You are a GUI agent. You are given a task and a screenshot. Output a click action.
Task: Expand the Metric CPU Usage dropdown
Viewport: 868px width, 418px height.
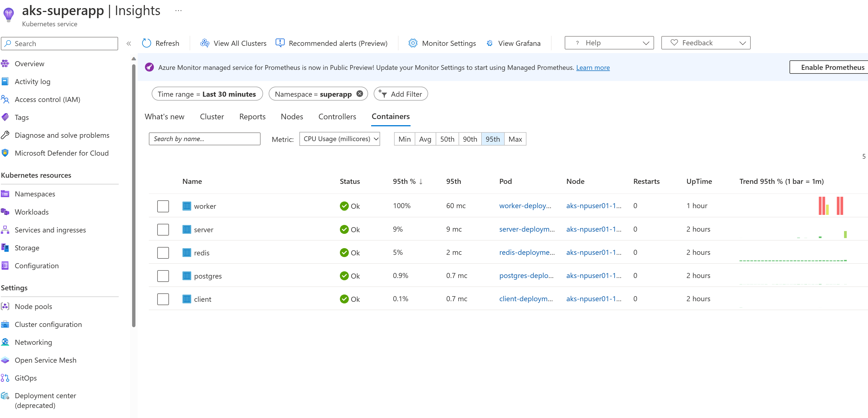click(340, 139)
